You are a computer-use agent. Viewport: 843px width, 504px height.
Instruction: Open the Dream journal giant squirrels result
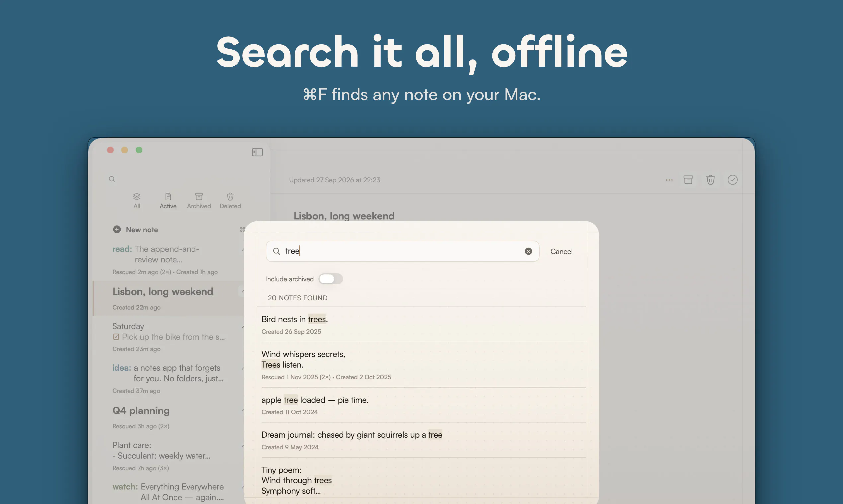tap(423, 440)
